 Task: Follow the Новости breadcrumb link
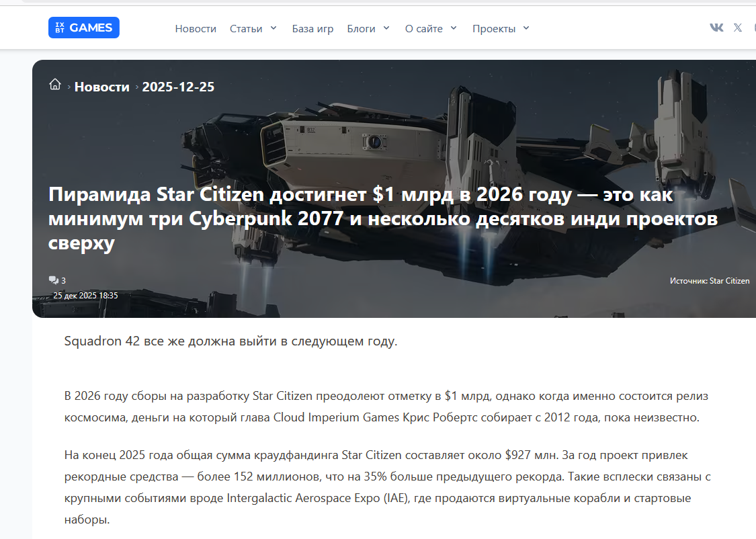(102, 87)
